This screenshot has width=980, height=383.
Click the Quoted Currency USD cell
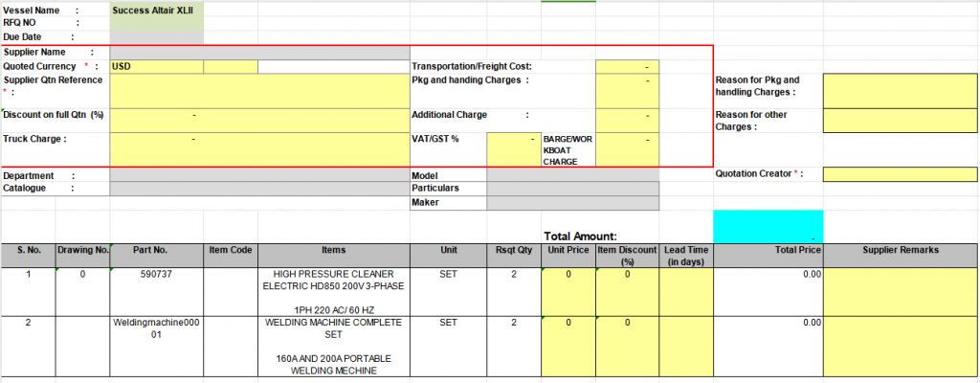point(156,67)
